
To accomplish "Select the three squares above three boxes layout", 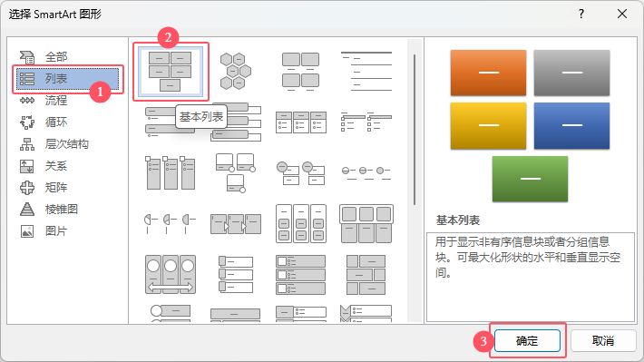I will [x=366, y=223].
